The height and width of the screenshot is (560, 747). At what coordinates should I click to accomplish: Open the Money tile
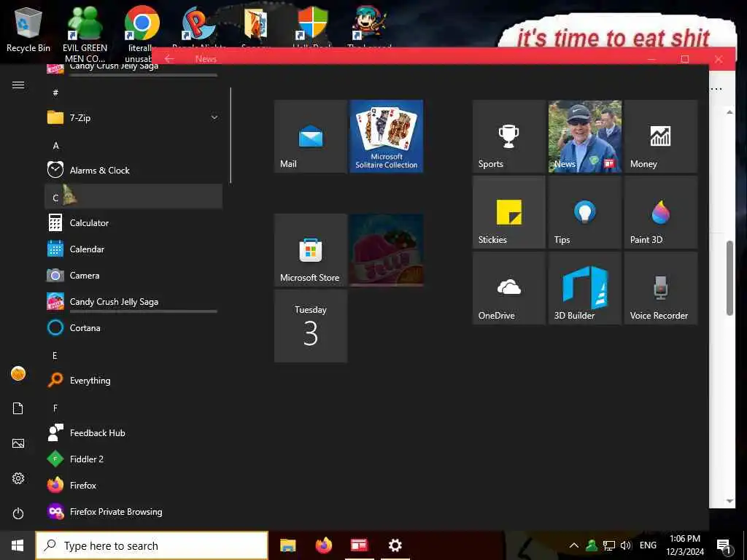[661, 136]
